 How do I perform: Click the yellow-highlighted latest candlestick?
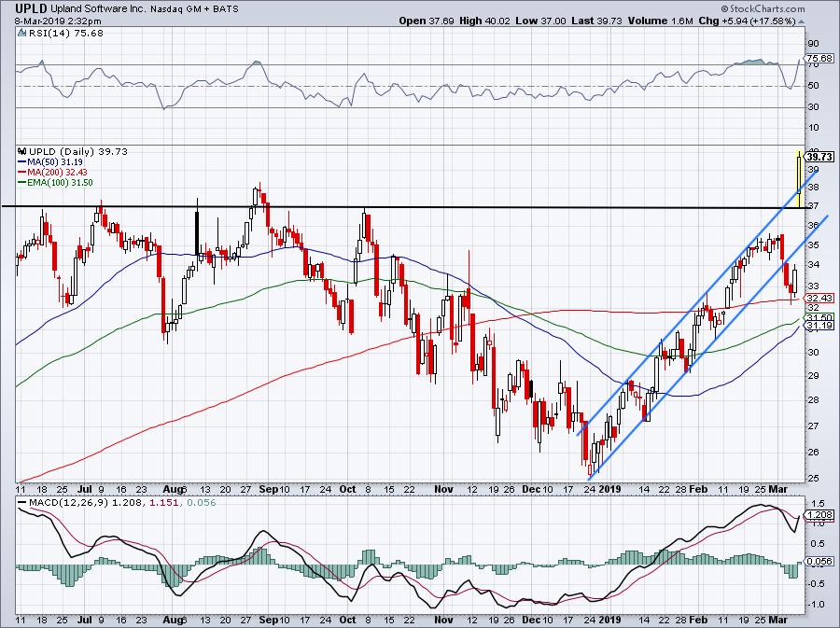coord(799,179)
